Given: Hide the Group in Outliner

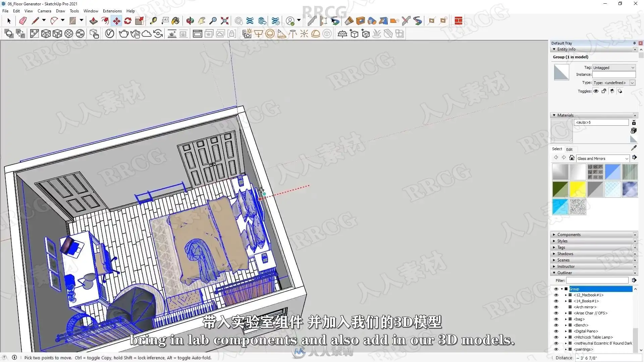Looking at the screenshot, I should (x=556, y=289).
